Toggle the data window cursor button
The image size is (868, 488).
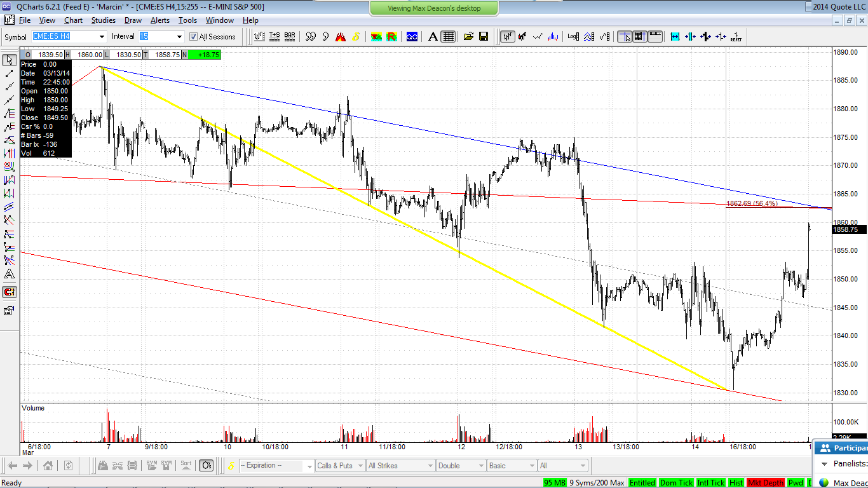(639, 36)
